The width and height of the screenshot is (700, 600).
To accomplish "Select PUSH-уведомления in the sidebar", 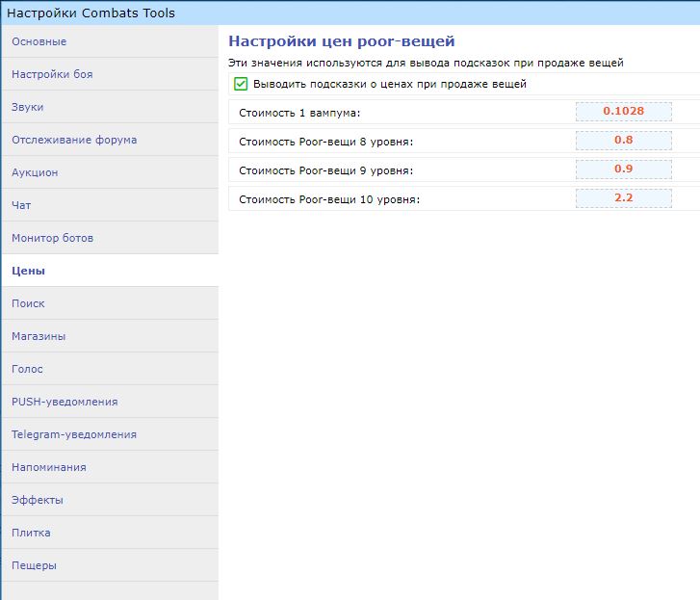I will (x=111, y=402).
